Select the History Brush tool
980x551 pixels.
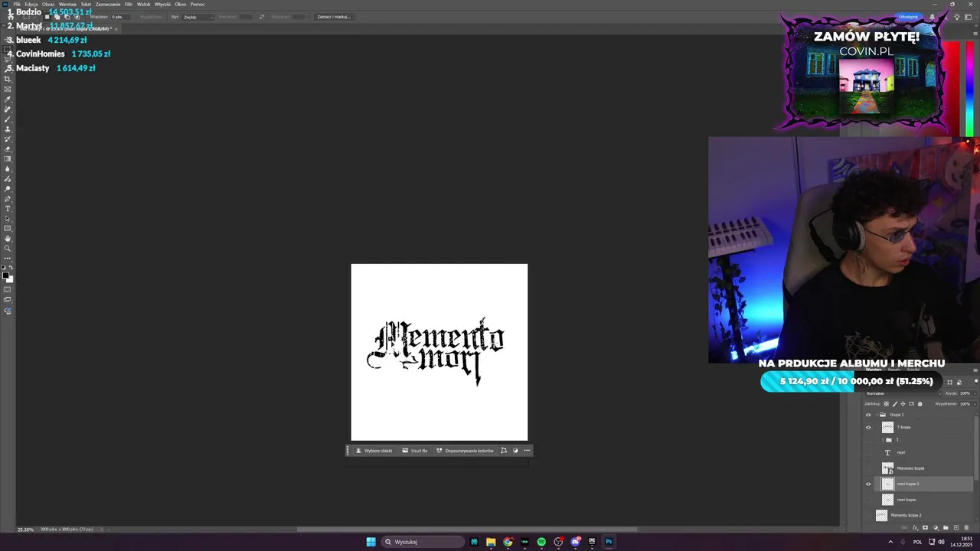8,139
